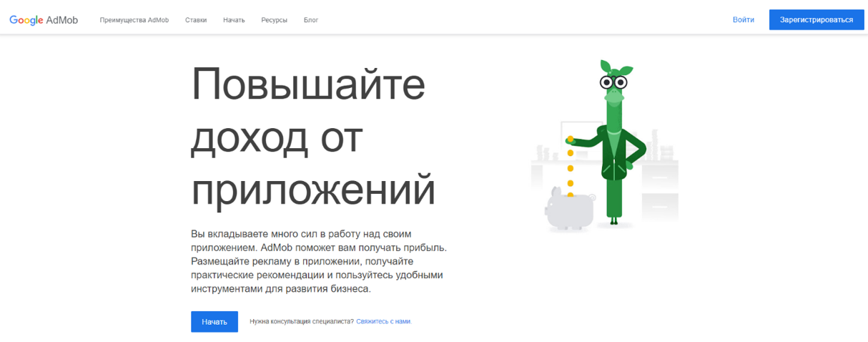
Task: Open the Преимущества AdMob menu item
Action: tap(134, 20)
